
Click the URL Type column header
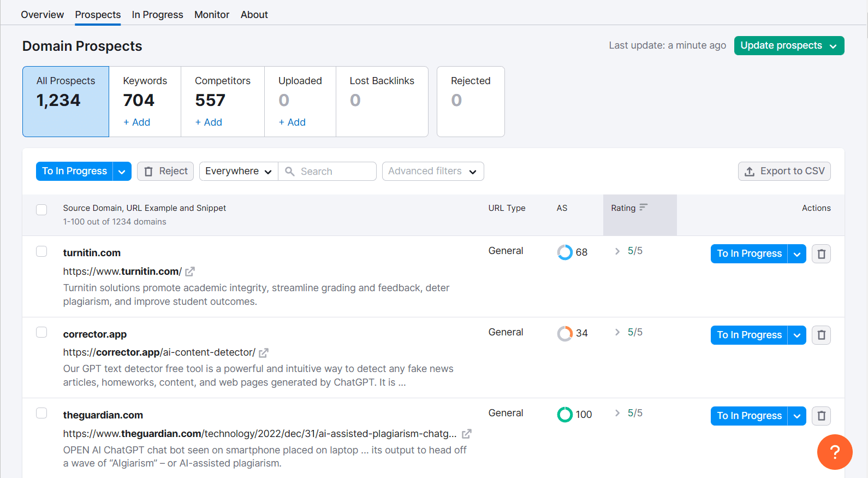pos(507,208)
